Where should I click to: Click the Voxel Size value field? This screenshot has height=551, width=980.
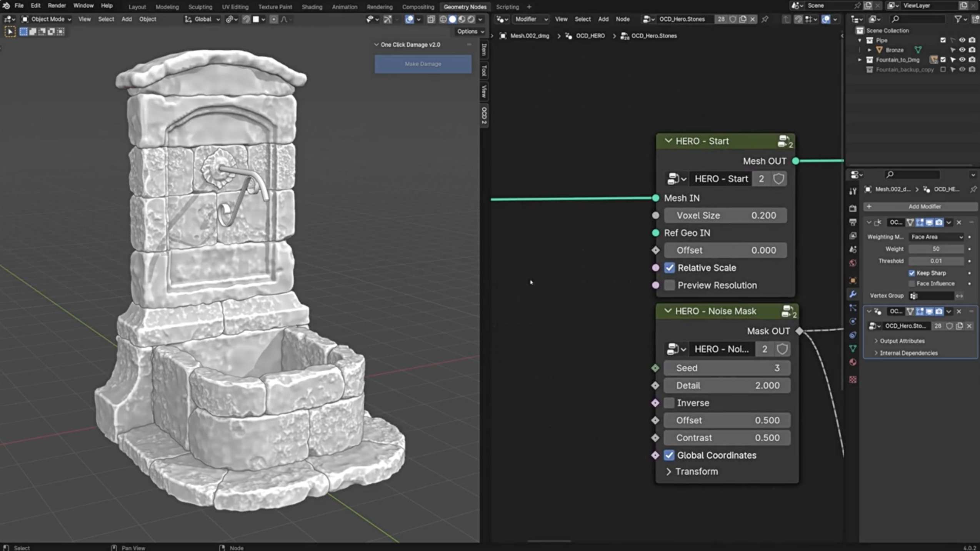(x=725, y=215)
